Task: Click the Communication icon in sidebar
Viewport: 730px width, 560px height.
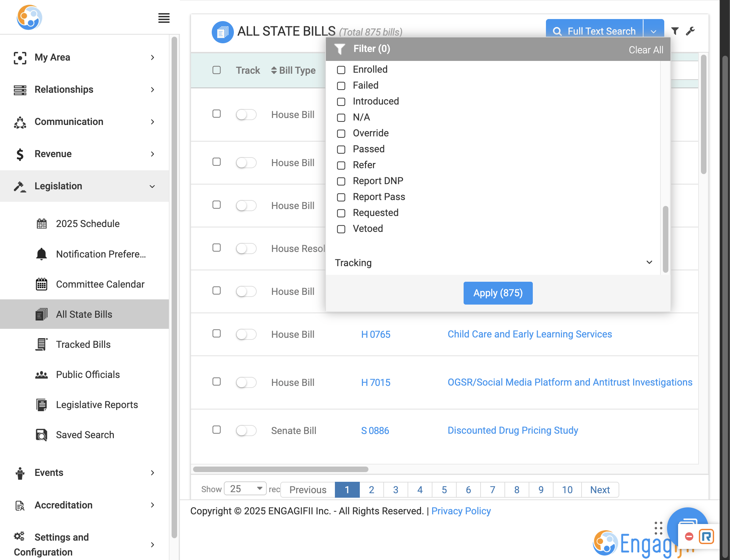Action: coord(20,122)
